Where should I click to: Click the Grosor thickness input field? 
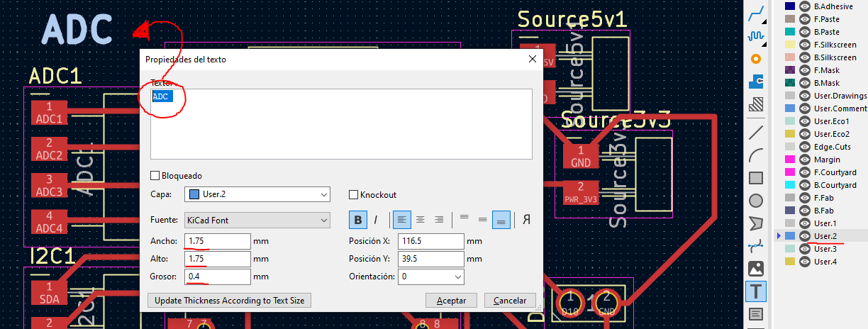click(218, 277)
